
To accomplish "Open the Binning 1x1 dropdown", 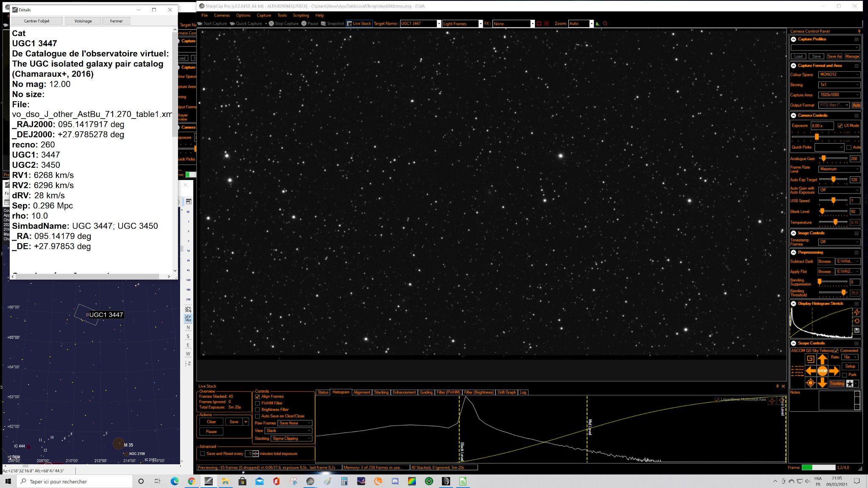I will (x=839, y=85).
